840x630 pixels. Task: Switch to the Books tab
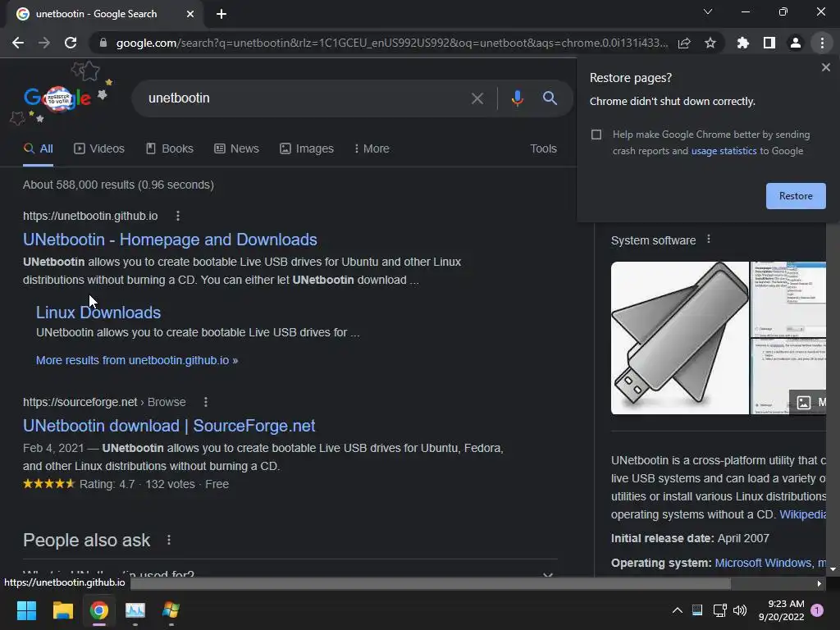pyautogui.click(x=170, y=149)
